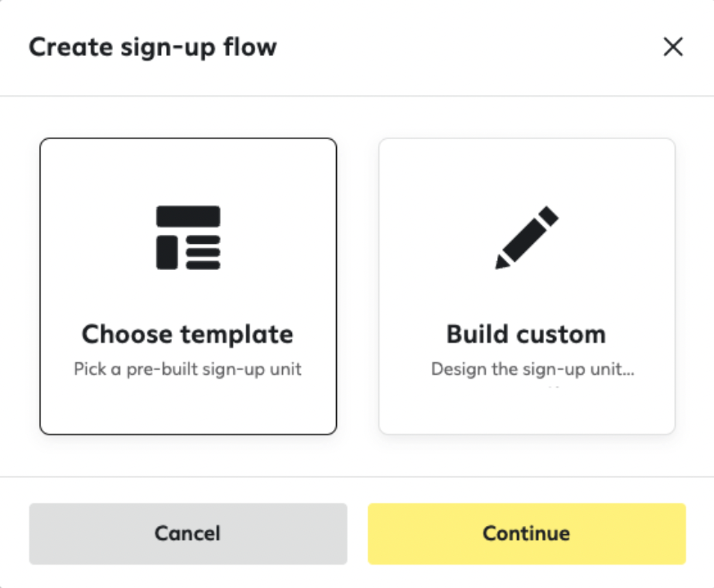Click the truncated 'Design the sign-up unit...' text
The width and height of the screenshot is (714, 588).
tap(533, 369)
